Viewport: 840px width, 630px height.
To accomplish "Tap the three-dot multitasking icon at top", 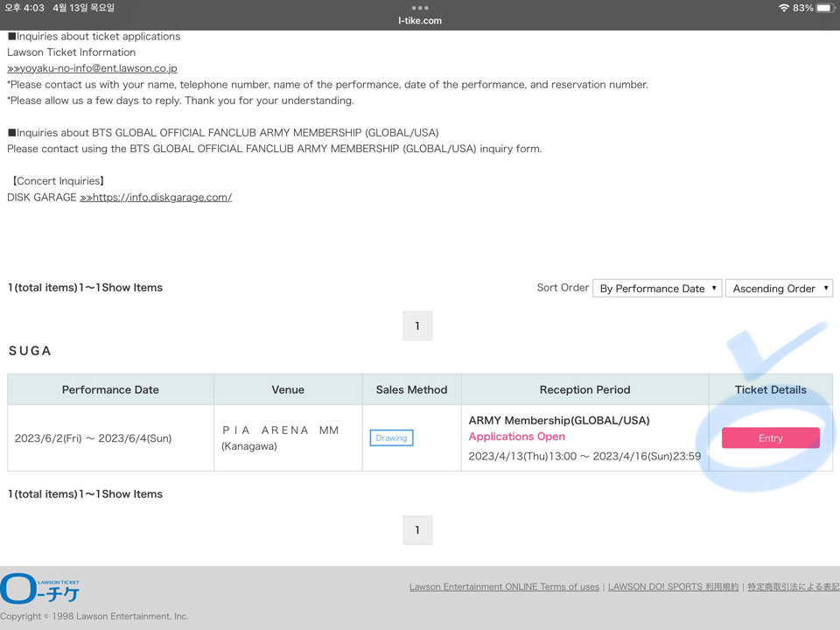I will (x=420, y=8).
